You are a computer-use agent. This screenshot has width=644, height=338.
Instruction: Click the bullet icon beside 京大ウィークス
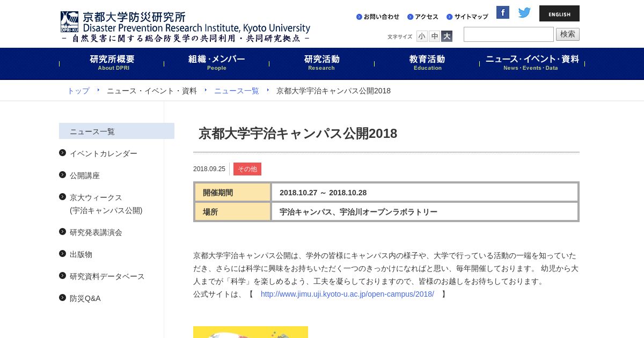[62, 197]
